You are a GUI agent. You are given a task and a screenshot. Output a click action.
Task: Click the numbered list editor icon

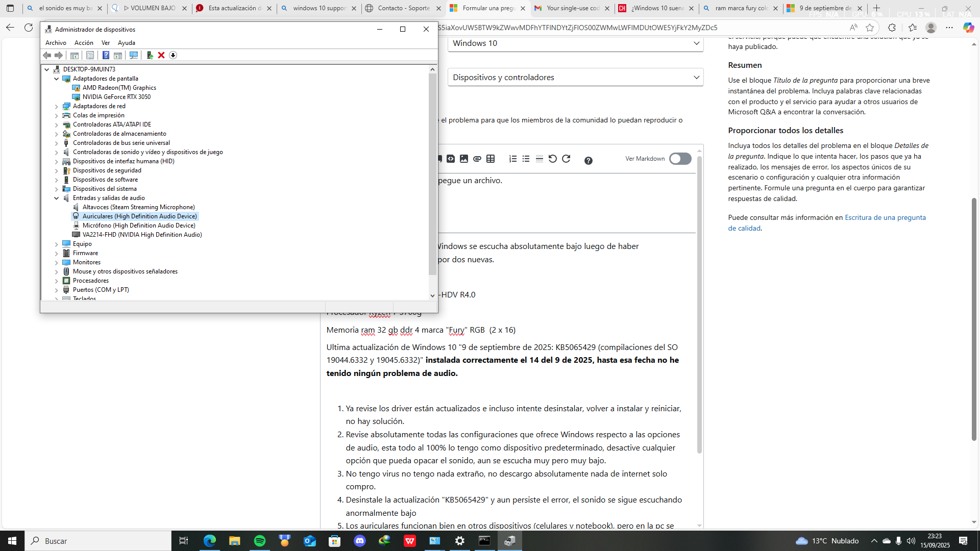(512, 159)
